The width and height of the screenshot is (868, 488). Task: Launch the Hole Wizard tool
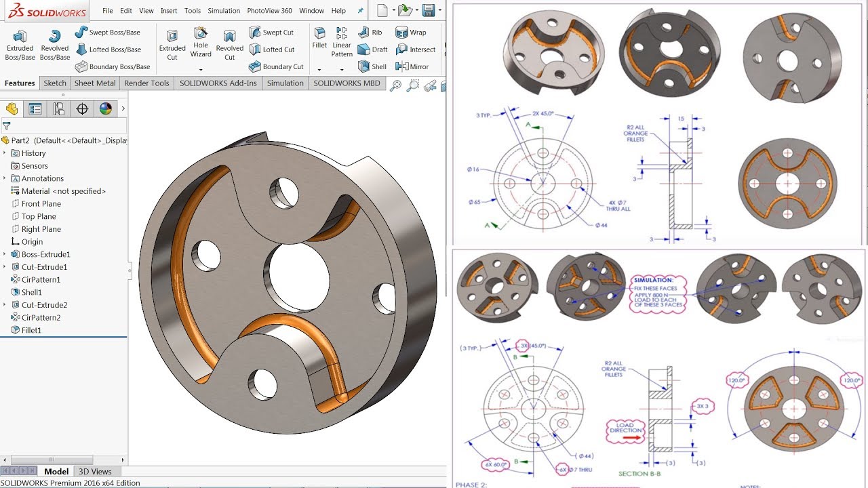pos(201,43)
